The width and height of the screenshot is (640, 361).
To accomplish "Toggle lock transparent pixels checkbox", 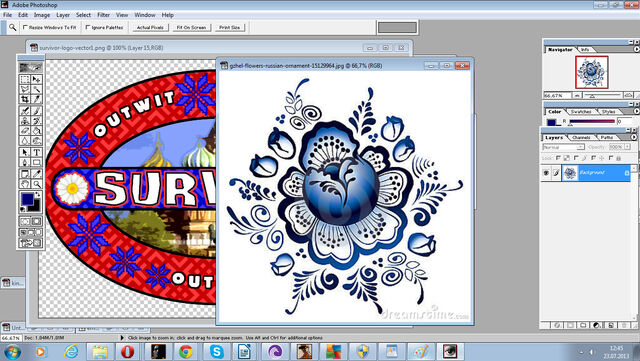I will (x=558, y=158).
